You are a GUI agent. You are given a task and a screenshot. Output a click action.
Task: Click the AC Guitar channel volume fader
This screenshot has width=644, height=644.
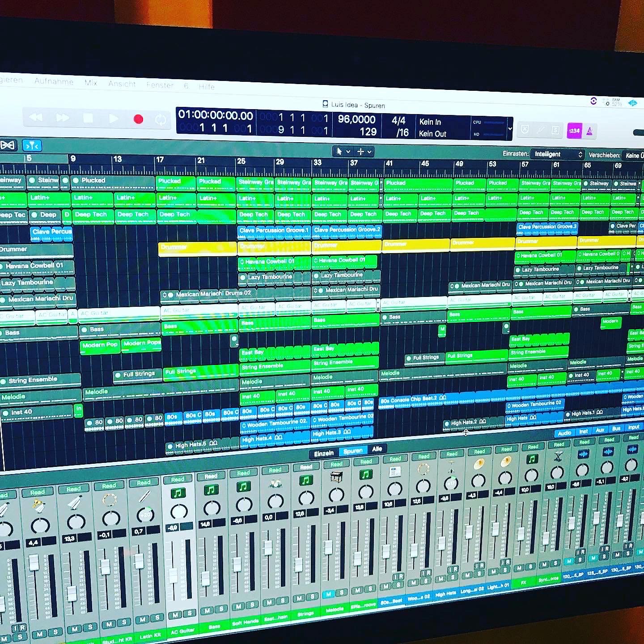173,575
